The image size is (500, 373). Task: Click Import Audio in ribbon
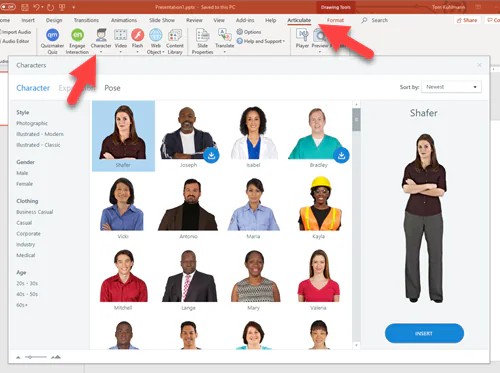point(16,32)
